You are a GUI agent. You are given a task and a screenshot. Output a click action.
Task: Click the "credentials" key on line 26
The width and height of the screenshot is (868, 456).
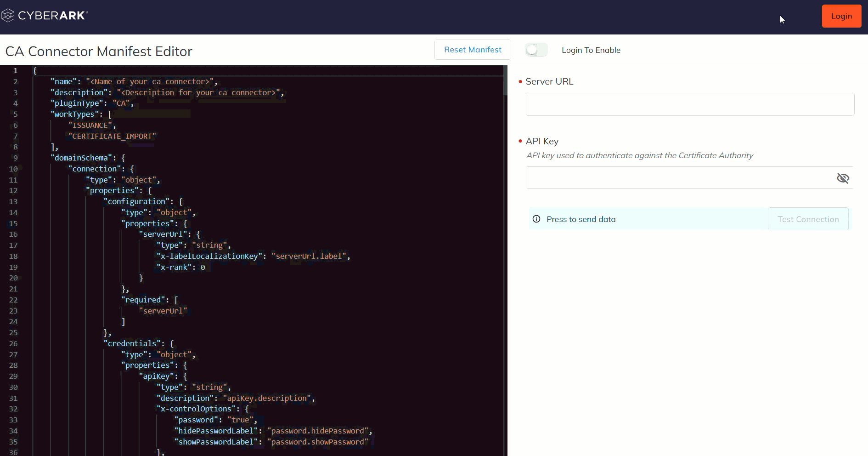(x=132, y=343)
